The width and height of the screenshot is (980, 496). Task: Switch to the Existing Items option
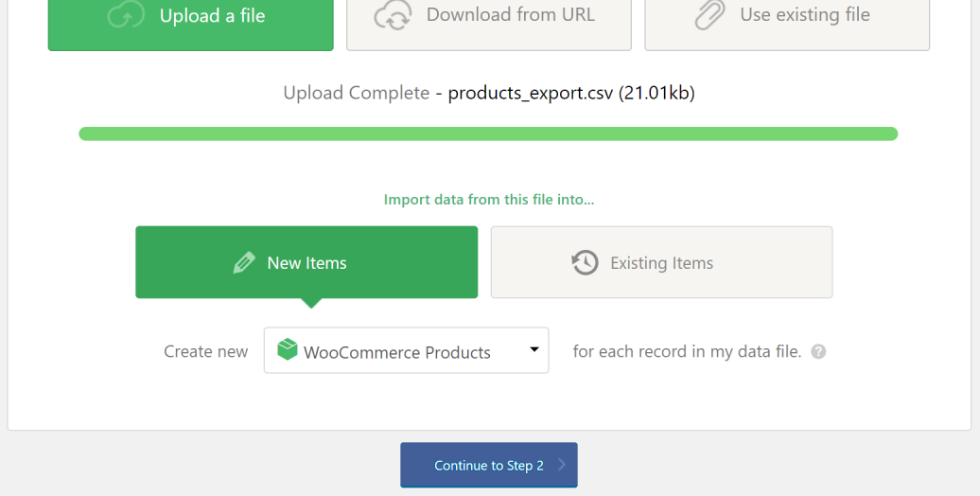(661, 262)
